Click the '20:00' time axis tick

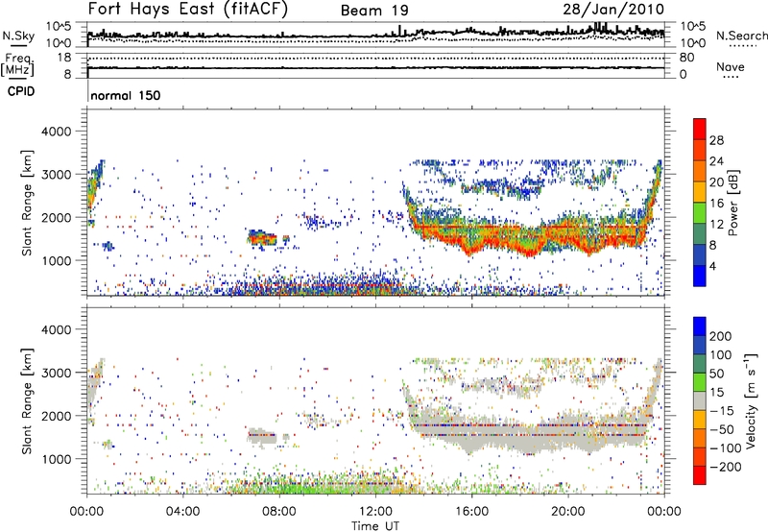coord(567,512)
